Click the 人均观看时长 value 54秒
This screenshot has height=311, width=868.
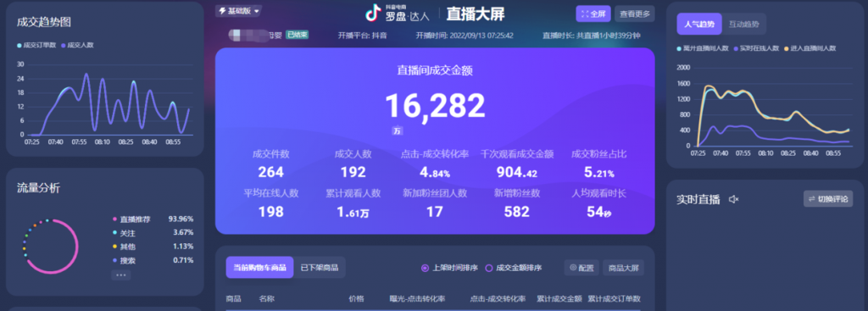pos(599,211)
